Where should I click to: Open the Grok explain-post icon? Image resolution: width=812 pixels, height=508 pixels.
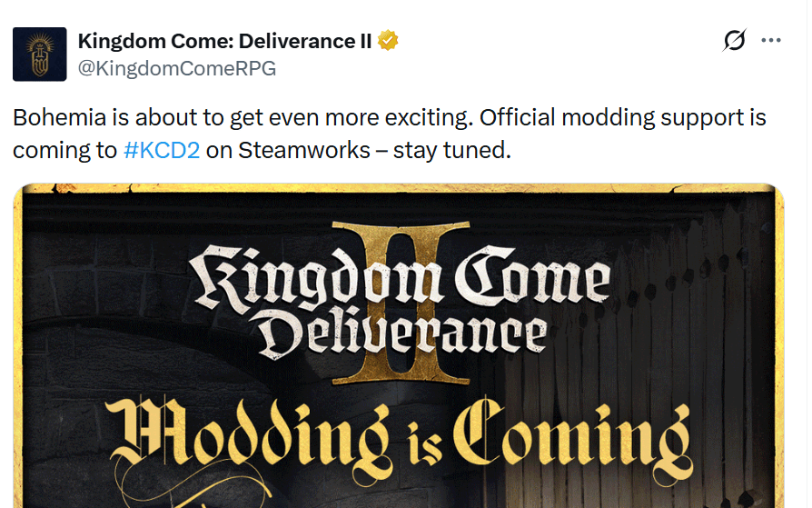point(734,41)
